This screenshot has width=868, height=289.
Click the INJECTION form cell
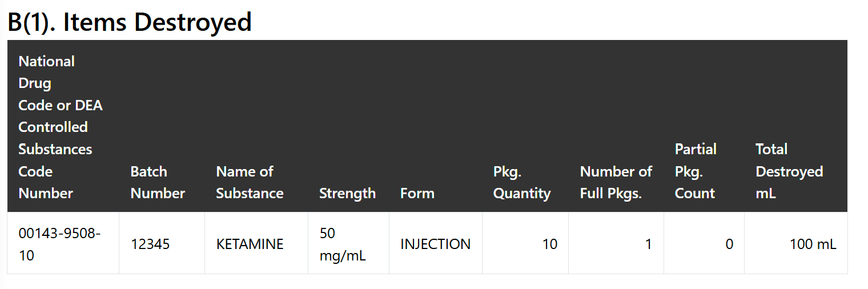coord(436,243)
